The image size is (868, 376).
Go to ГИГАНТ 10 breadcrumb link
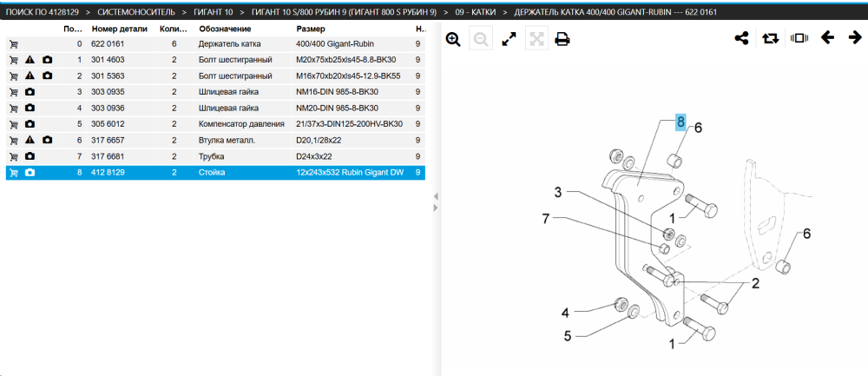(x=214, y=11)
